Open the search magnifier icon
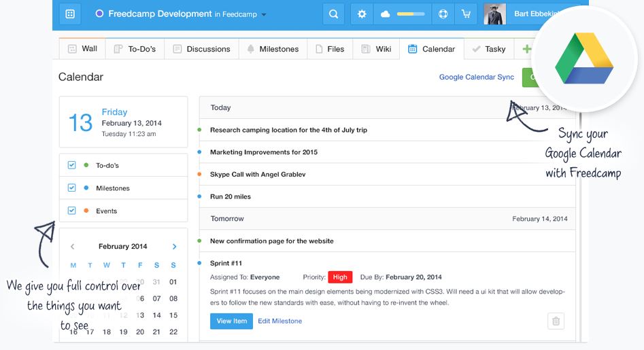This screenshot has height=350, width=644. [333, 14]
